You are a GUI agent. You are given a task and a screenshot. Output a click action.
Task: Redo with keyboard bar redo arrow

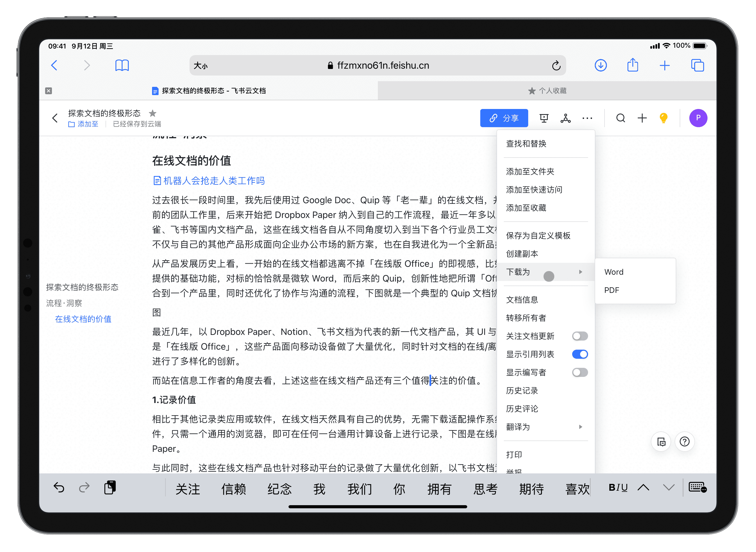(x=84, y=488)
